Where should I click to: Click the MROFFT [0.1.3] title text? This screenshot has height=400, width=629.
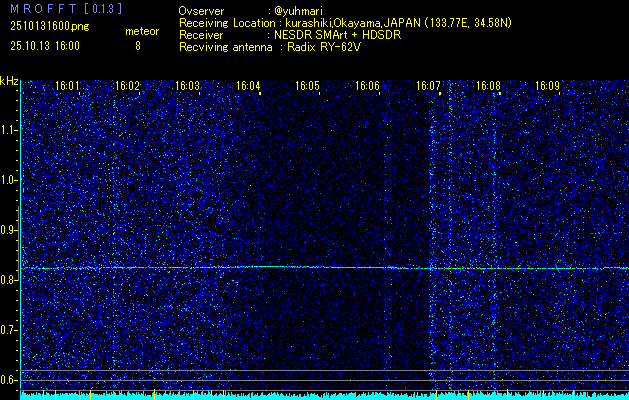[x=66, y=9]
